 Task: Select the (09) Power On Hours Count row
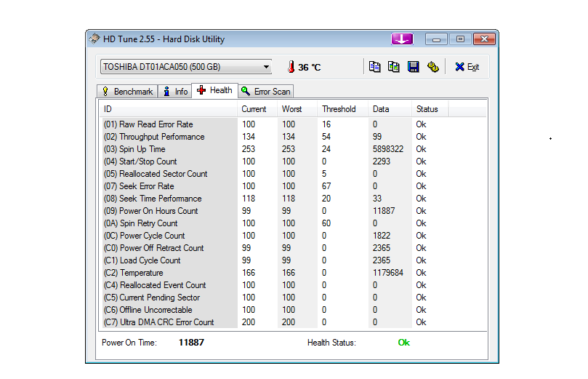[x=275, y=211]
